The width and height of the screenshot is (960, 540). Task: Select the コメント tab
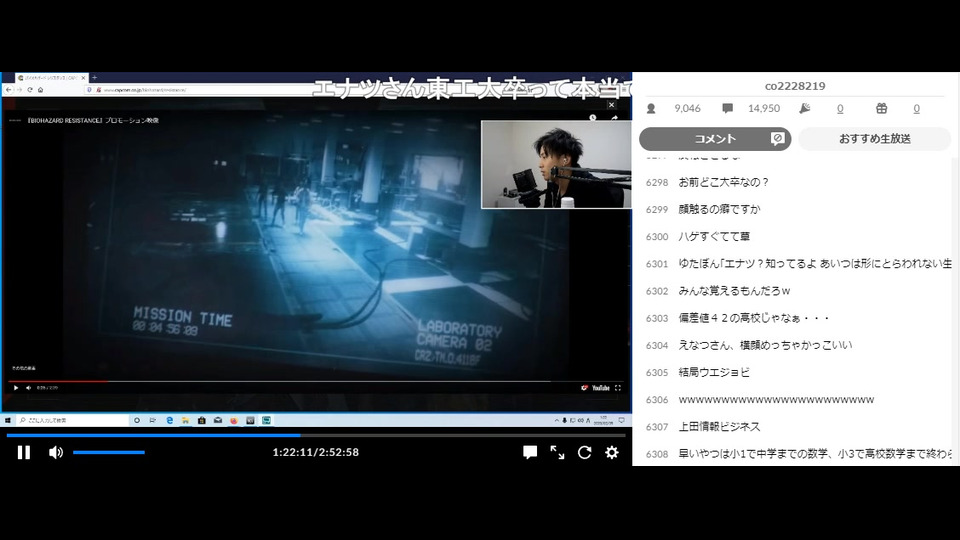click(x=715, y=139)
